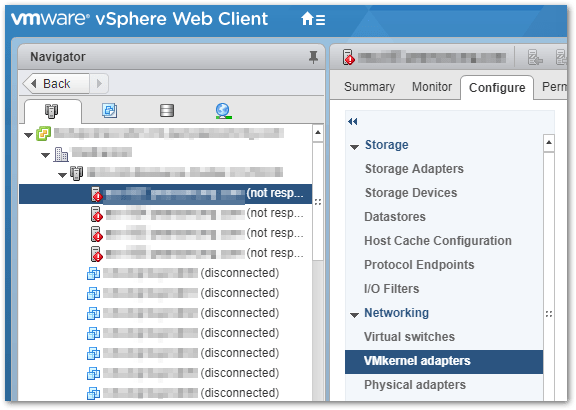Screen dimensions: 576x410
Task: Switch to the Summary tab
Action: coord(369,87)
